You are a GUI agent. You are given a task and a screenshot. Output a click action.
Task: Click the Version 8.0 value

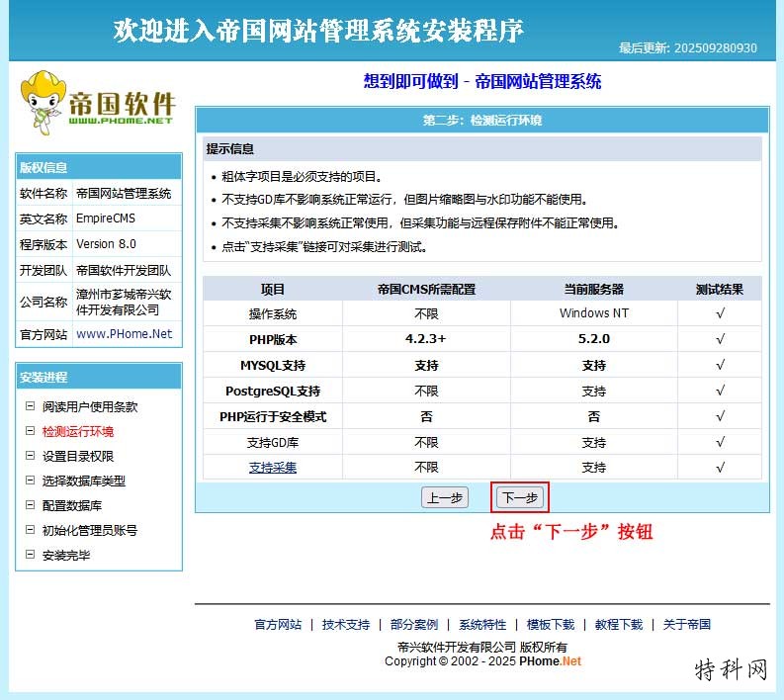pos(106,244)
